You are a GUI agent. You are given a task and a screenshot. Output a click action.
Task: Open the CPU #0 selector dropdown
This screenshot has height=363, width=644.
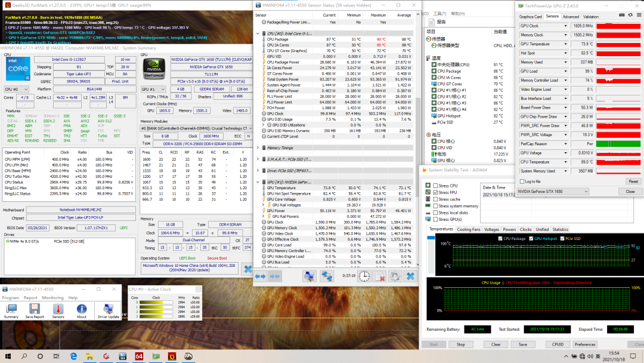(17, 89)
